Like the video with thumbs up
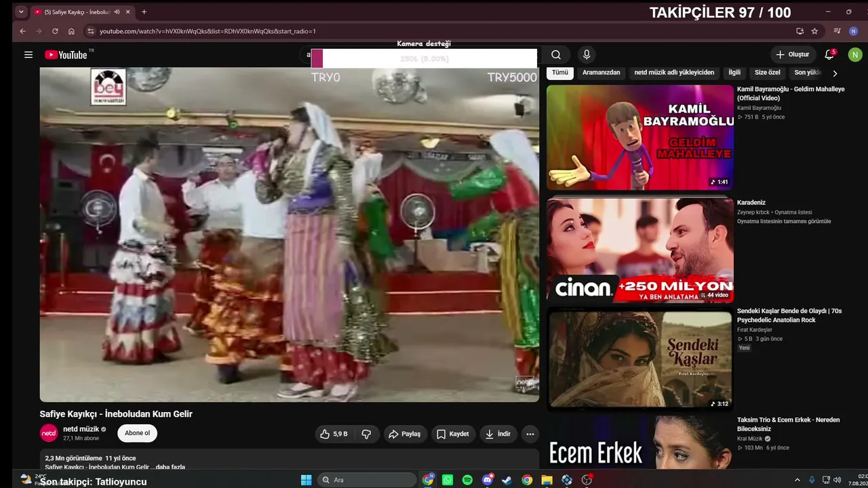868x488 pixels. pos(334,434)
